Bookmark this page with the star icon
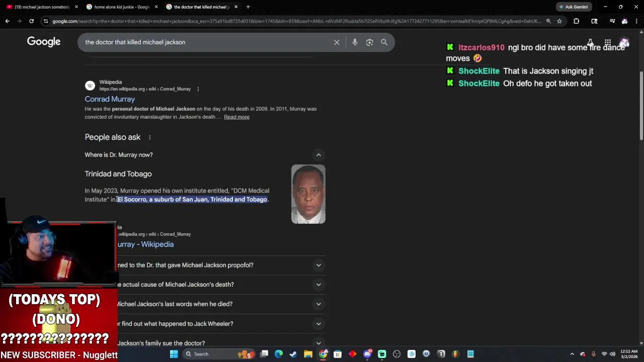This screenshot has height=362, width=644. pos(559,21)
